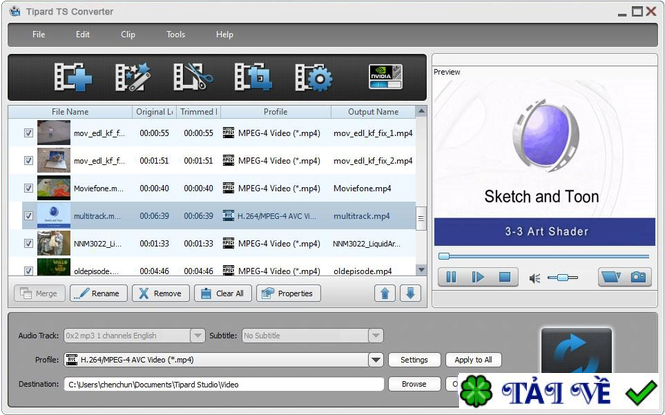Viewport: 665px width, 415px height.
Task: Click the preview seek slider
Action: pos(544,256)
